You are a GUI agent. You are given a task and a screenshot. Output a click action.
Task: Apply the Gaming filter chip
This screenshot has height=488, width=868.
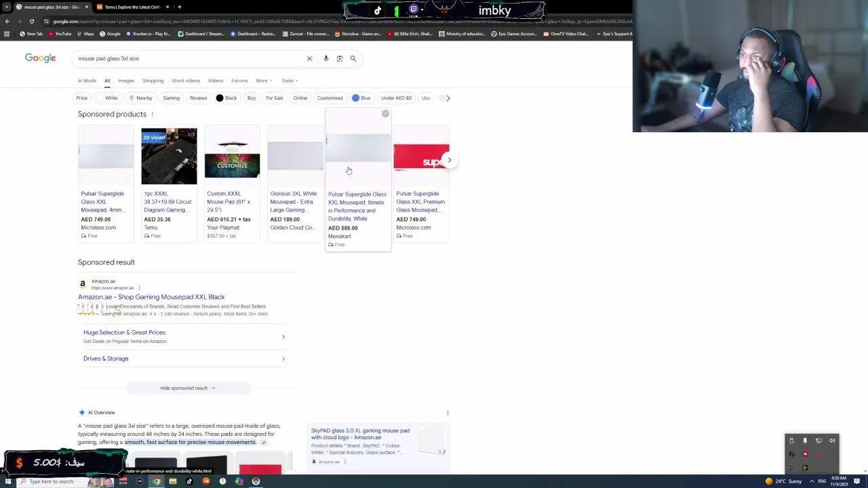click(x=171, y=98)
